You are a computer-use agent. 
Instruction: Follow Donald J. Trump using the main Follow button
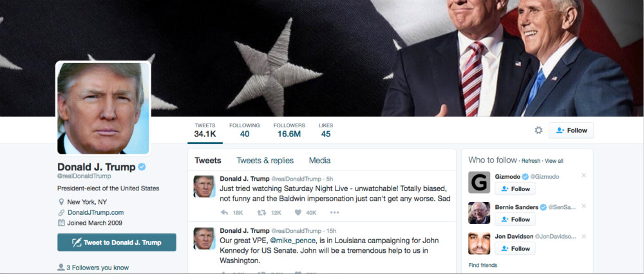(571, 131)
